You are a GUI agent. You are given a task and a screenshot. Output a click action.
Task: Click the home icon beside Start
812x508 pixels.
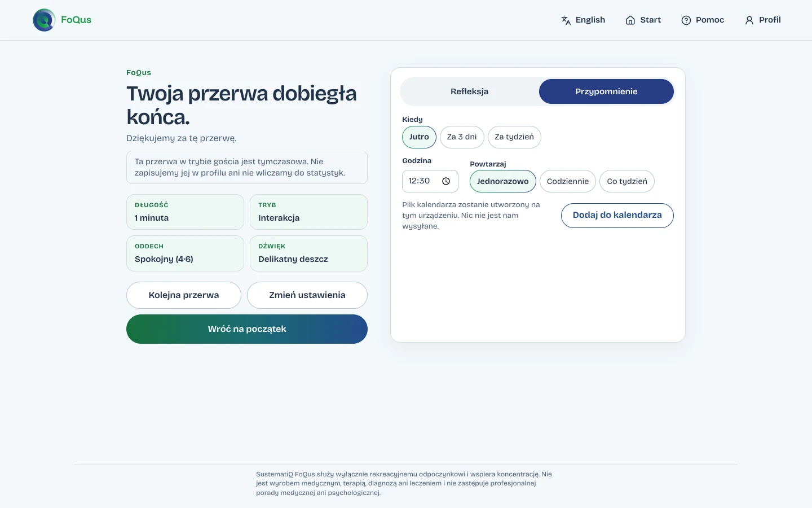630,20
